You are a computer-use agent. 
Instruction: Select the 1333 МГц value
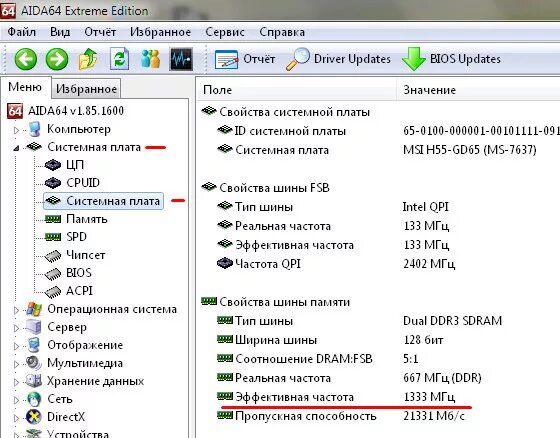[429, 397]
